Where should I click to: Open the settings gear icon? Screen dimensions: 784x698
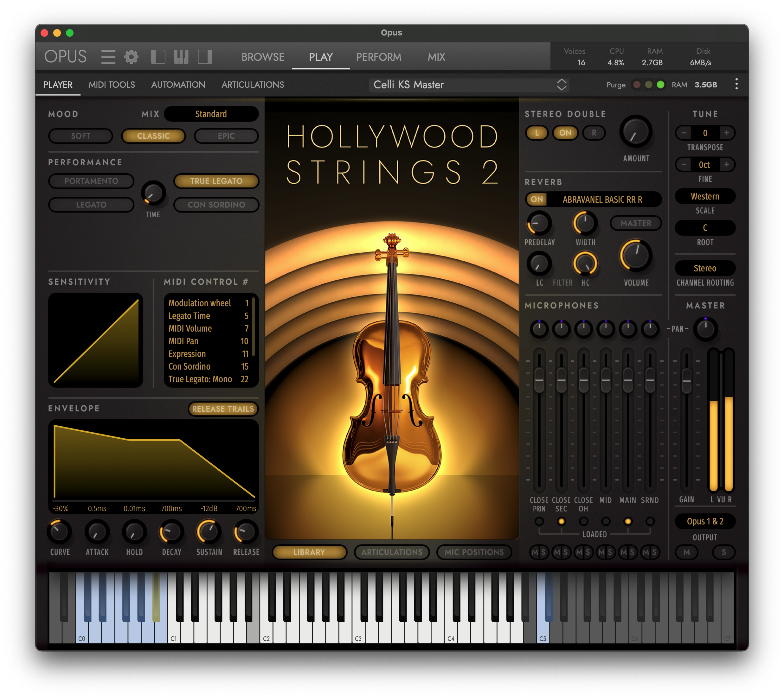[131, 57]
